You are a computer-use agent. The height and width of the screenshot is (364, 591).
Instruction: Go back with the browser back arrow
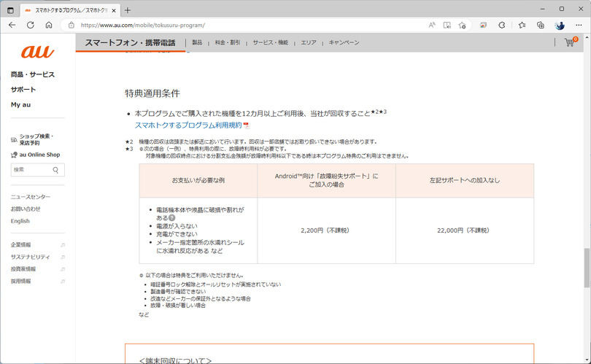12,26
